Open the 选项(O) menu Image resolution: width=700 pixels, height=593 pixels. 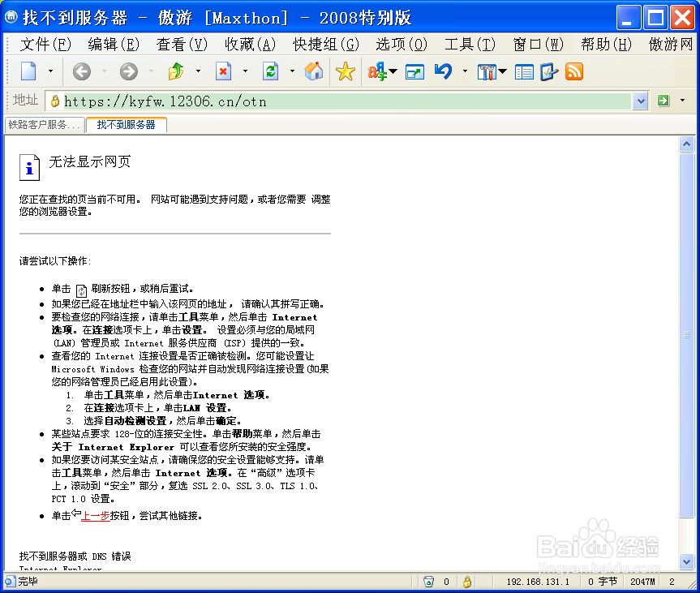point(402,44)
